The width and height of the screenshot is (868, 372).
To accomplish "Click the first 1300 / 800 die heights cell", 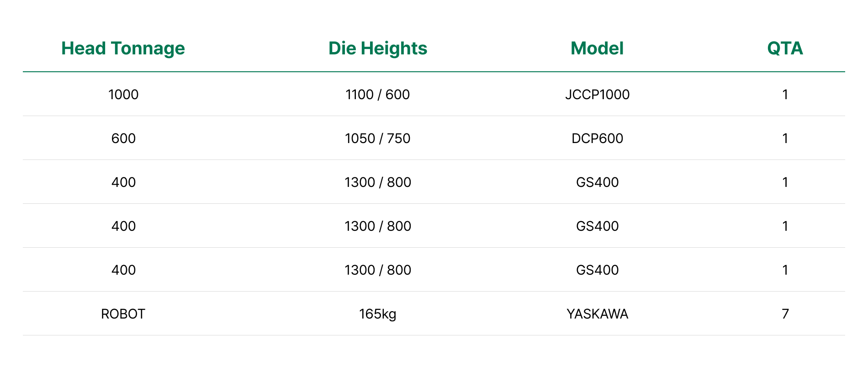I will (377, 182).
